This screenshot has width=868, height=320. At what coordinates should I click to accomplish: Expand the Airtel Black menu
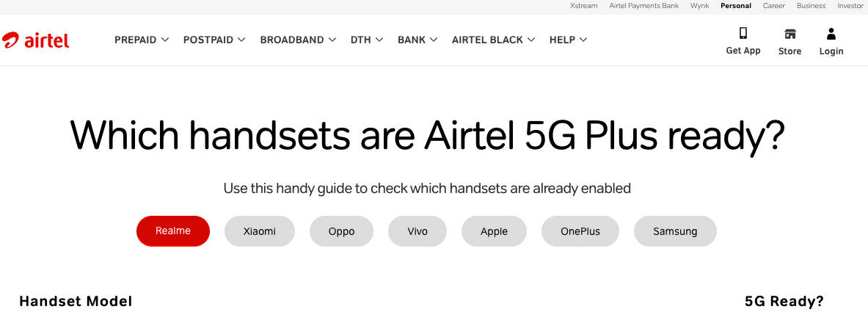[493, 40]
